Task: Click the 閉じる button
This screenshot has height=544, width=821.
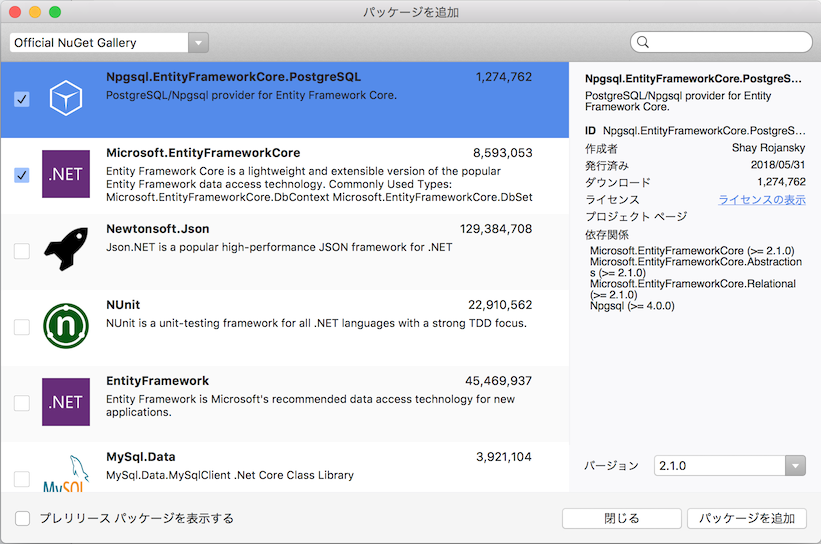Action: [x=622, y=518]
